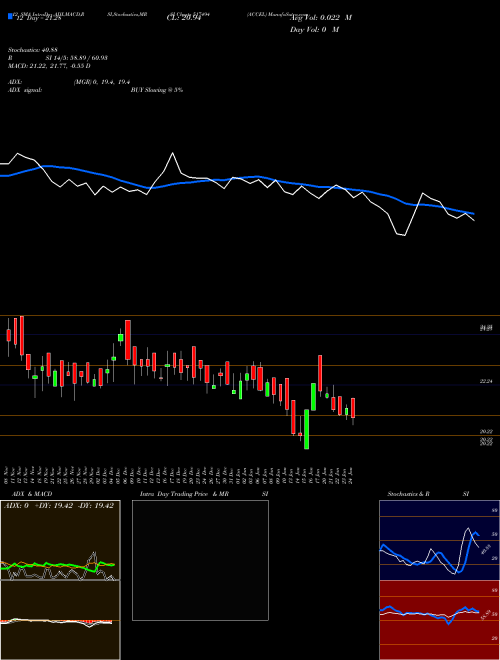Open the ADX indicator mini chart

(60, 540)
